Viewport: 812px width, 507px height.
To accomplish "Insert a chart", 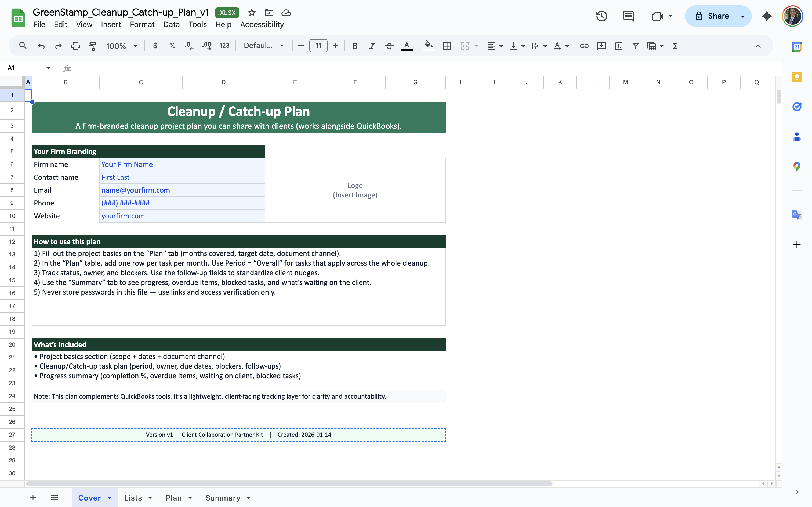I will (618, 46).
